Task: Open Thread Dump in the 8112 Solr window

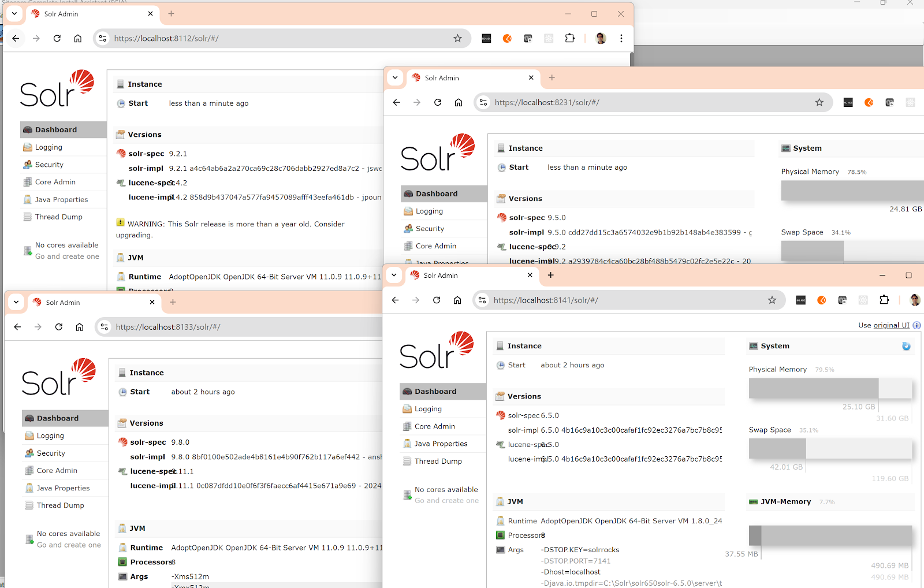Action: pyautogui.click(x=64, y=217)
